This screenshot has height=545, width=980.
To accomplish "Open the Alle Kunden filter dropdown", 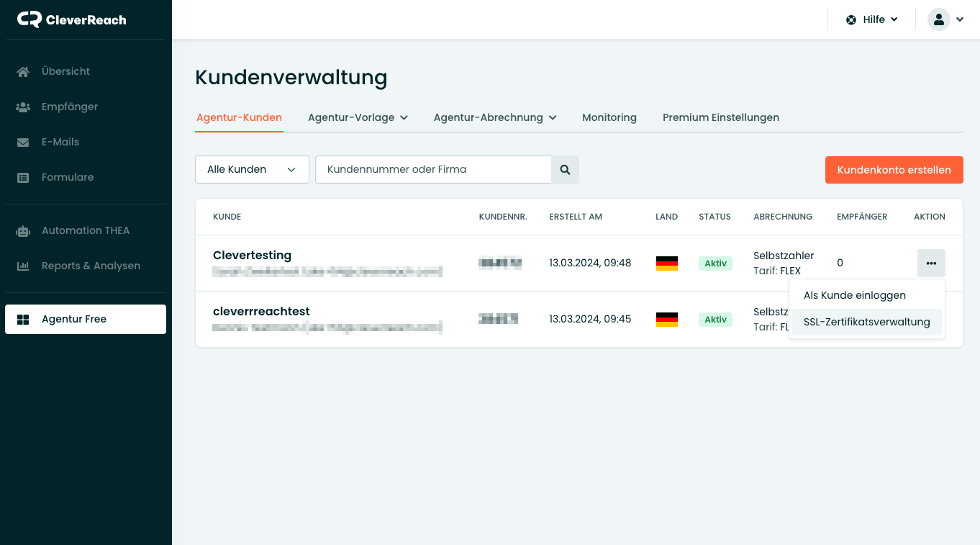I will pyautogui.click(x=252, y=169).
